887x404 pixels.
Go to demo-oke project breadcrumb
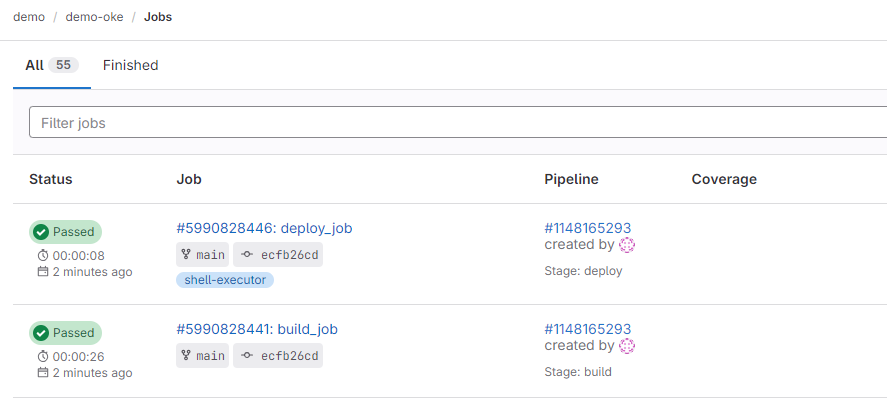100,17
